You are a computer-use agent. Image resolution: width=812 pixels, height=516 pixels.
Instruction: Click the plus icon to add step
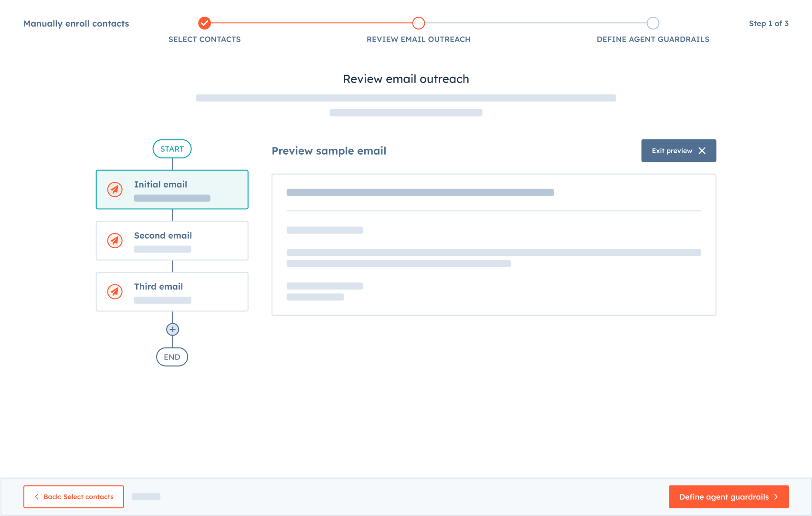[x=172, y=329]
